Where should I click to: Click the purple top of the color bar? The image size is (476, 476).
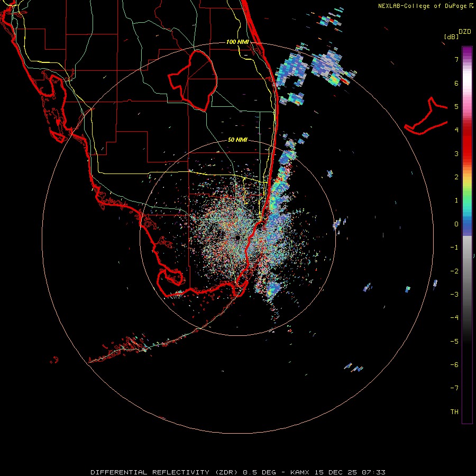(x=467, y=52)
